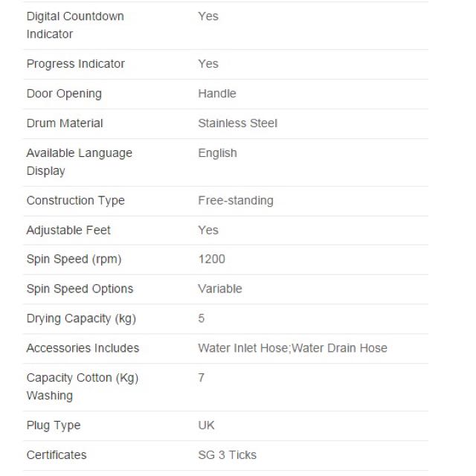Click the Digital Countdown Indicator label
Image resolution: width=476 pixels, height=476 pixels.
pyautogui.click(x=75, y=25)
